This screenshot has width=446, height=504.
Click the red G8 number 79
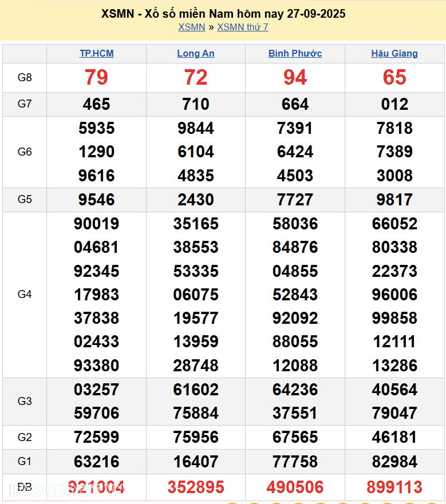point(96,77)
